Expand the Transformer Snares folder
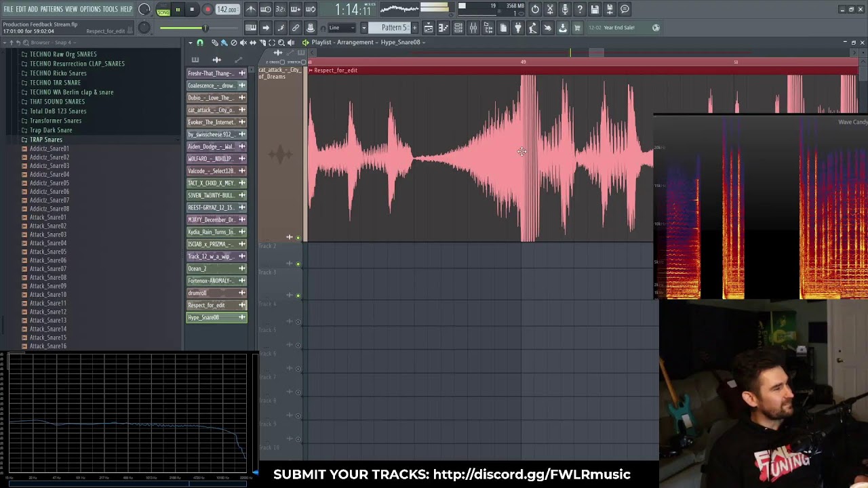 56,121
